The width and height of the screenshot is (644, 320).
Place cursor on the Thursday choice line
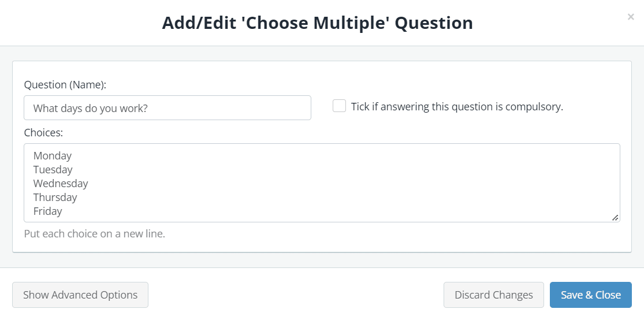pyautogui.click(x=55, y=197)
